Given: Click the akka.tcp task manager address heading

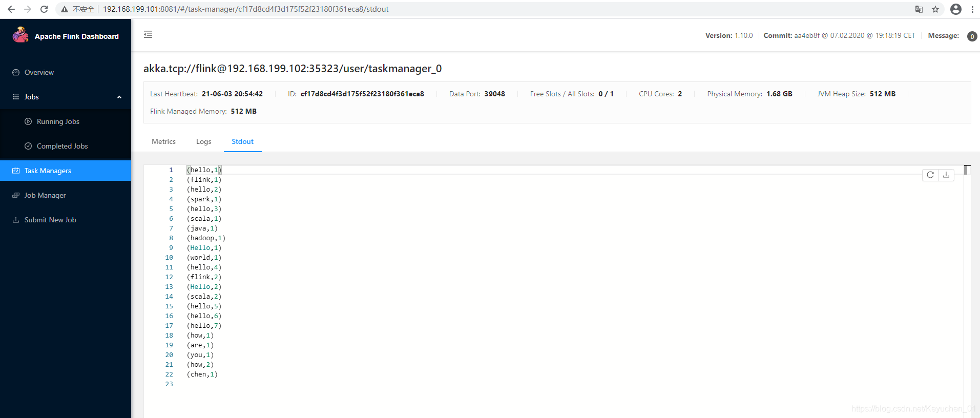Looking at the screenshot, I should (x=293, y=69).
